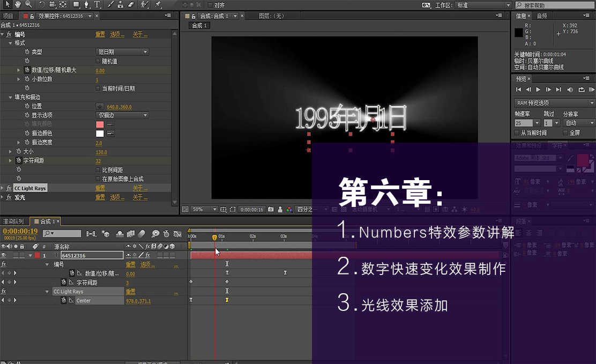Play the preview
Image resolution: width=596 pixels, height=364 pixels.
pos(538,90)
